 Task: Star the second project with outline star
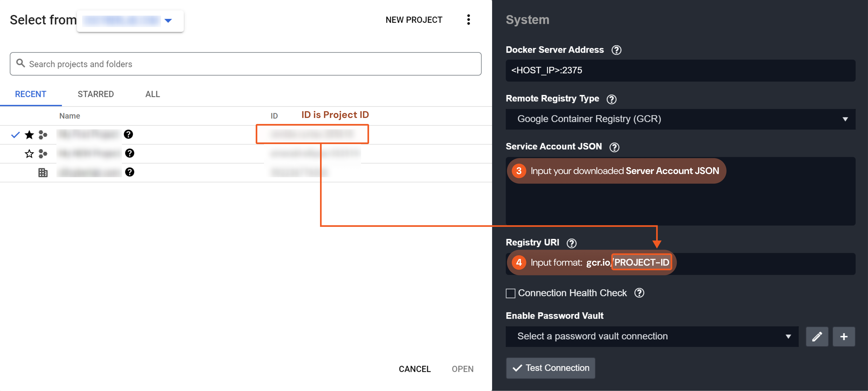29,154
